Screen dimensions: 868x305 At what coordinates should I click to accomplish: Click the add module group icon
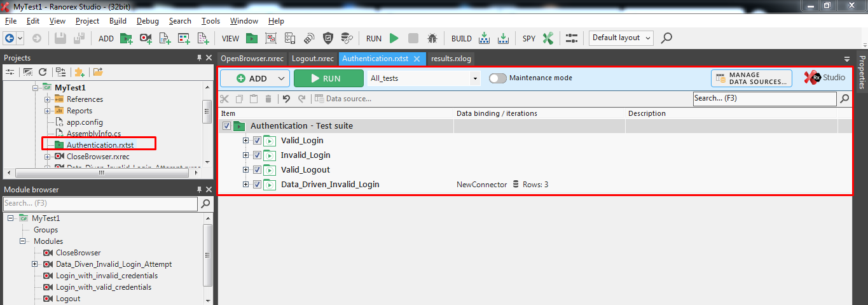(x=203, y=38)
